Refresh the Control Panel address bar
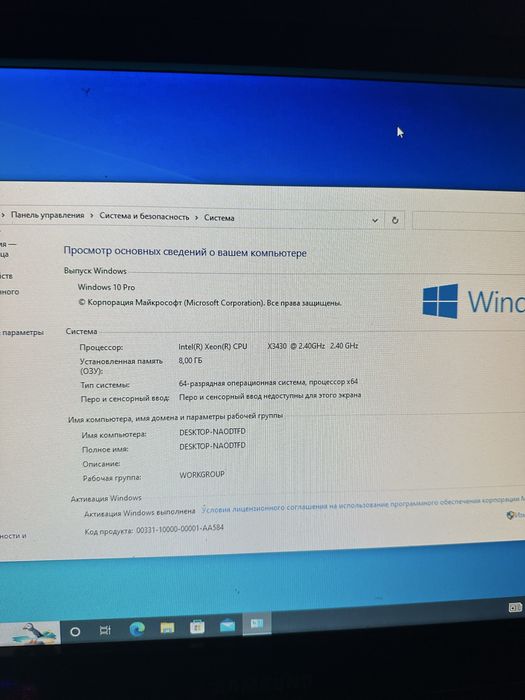The height and width of the screenshot is (700, 525). click(x=395, y=220)
